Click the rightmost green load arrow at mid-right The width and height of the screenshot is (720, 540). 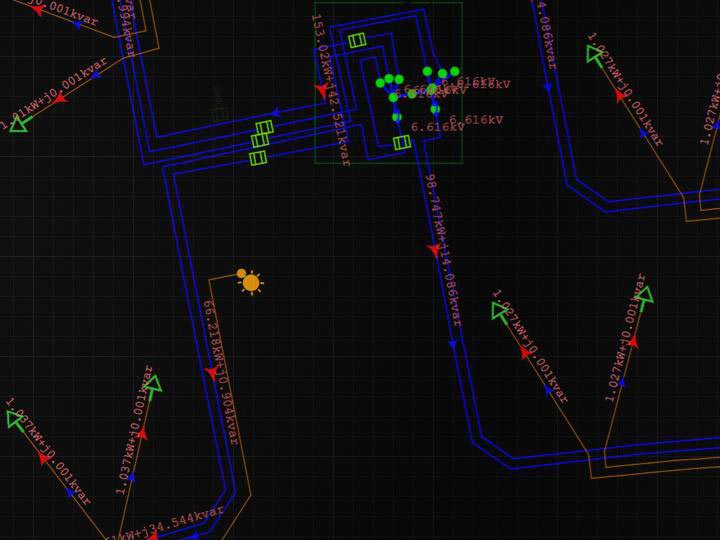644,295
